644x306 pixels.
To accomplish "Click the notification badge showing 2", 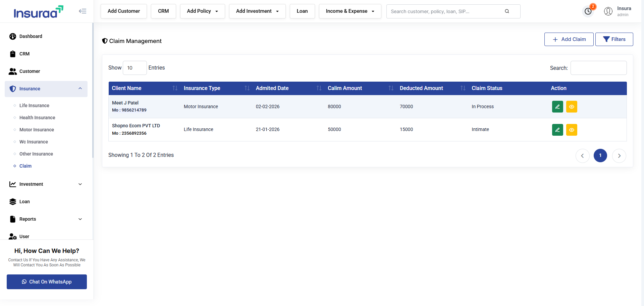I will (x=593, y=6).
